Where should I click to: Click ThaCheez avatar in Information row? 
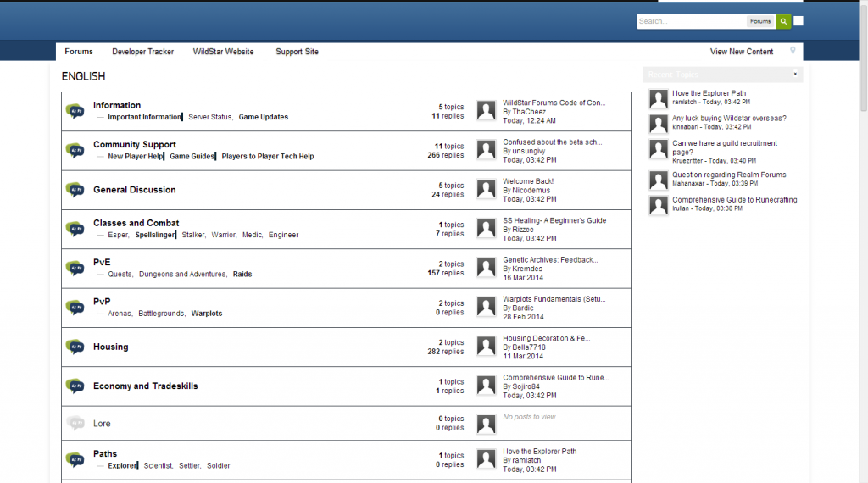click(486, 111)
